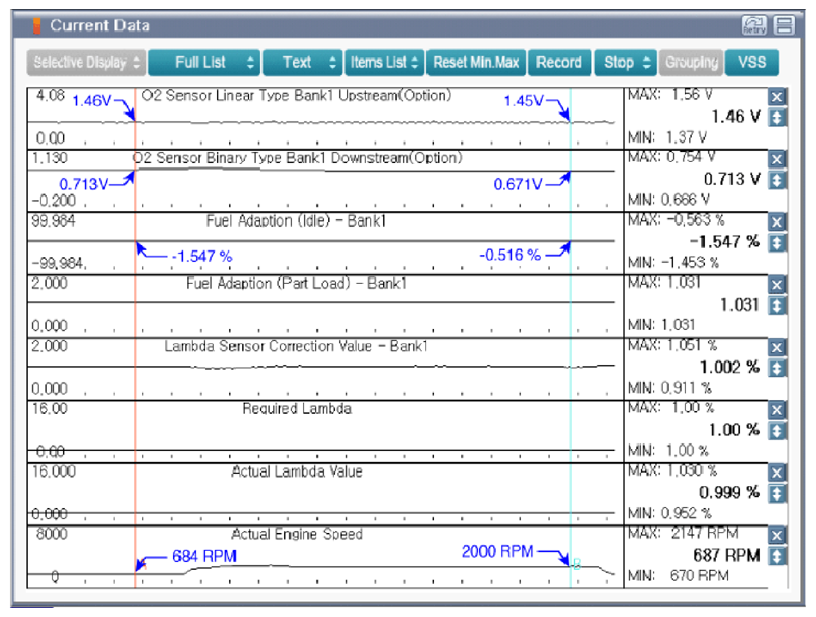The height and width of the screenshot is (617, 816).
Task: Open the Stop dropdown button
Action: pos(627,62)
